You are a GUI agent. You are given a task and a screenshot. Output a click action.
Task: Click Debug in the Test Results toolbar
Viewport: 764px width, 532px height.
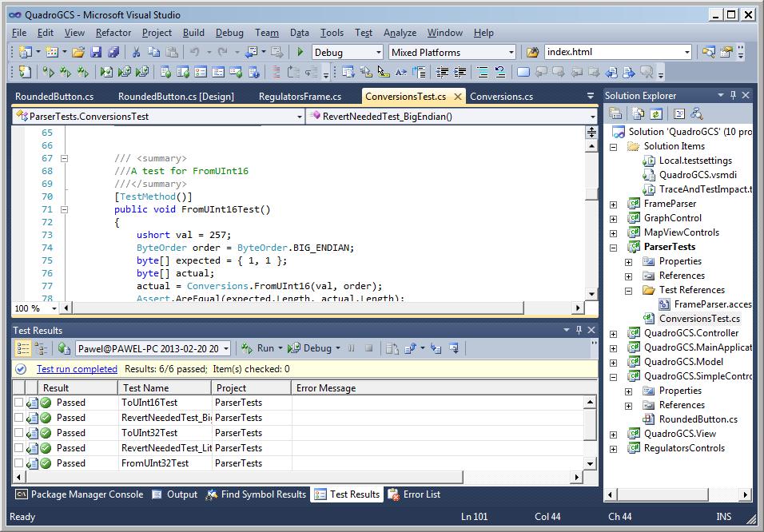click(310, 348)
